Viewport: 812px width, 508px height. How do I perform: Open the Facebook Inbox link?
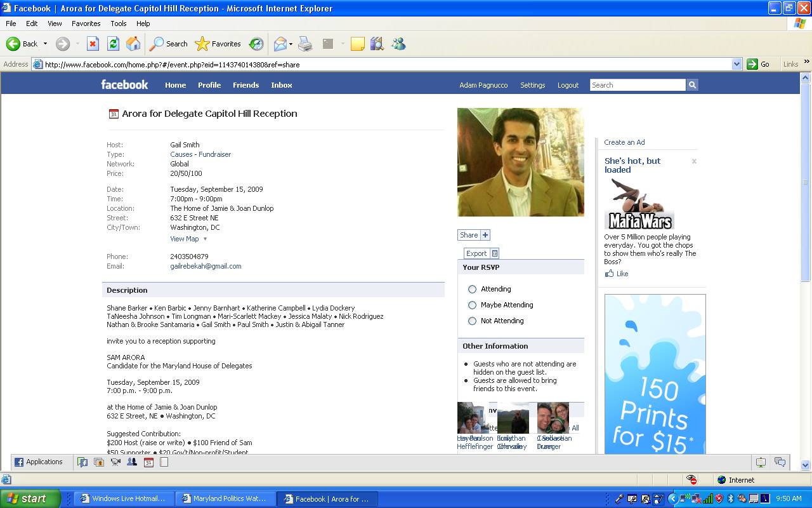pos(282,85)
